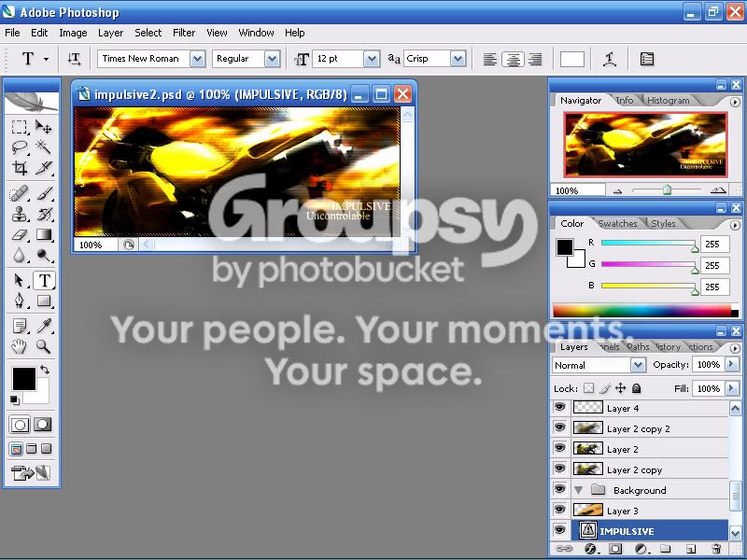Open the font family dropdown

pos(198,59)
